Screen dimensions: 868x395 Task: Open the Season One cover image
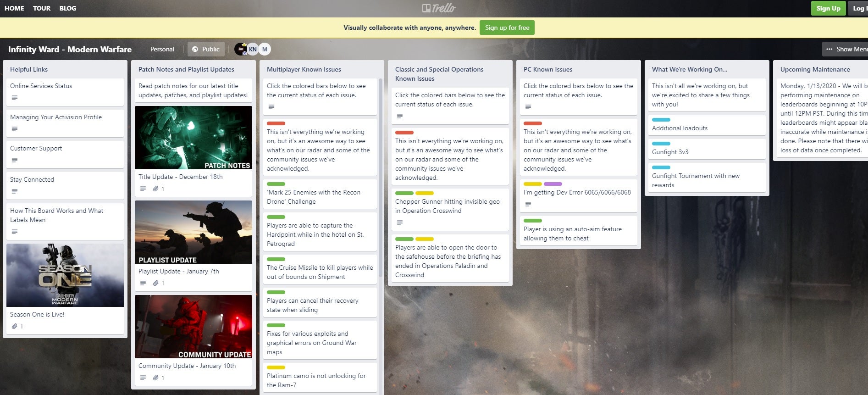click(x=65, y=275)
